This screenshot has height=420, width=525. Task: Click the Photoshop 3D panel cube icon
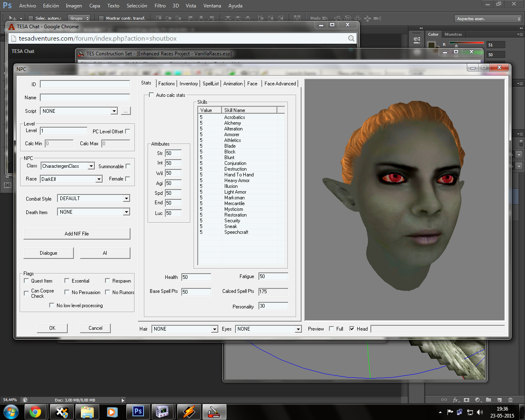(417, 40)
